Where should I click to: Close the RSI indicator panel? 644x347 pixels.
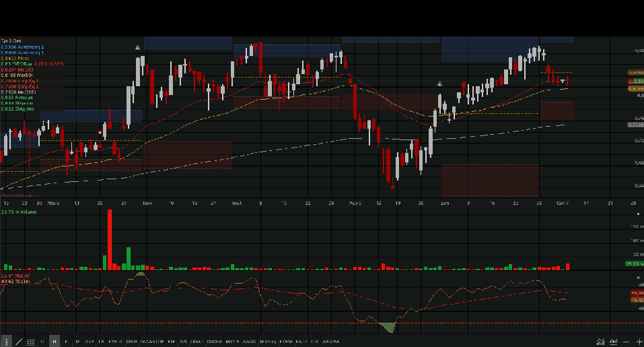click(x=638, y=278)
